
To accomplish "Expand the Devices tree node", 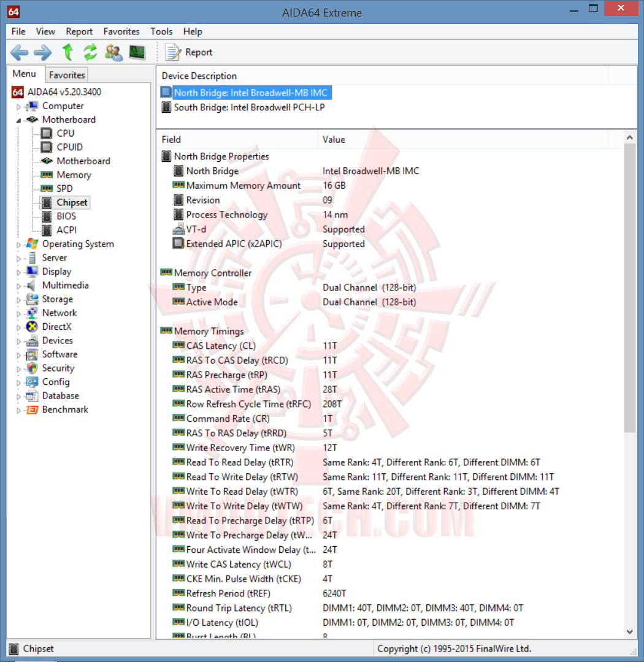I will pyautogui.click(x=18, y=341).
